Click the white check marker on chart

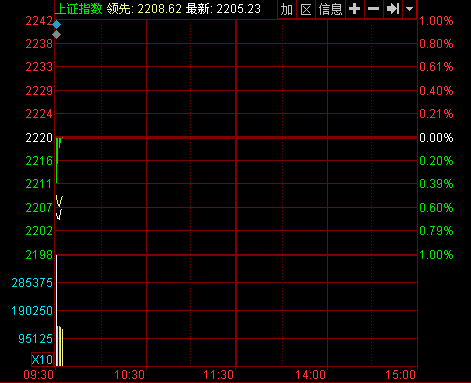59,214
